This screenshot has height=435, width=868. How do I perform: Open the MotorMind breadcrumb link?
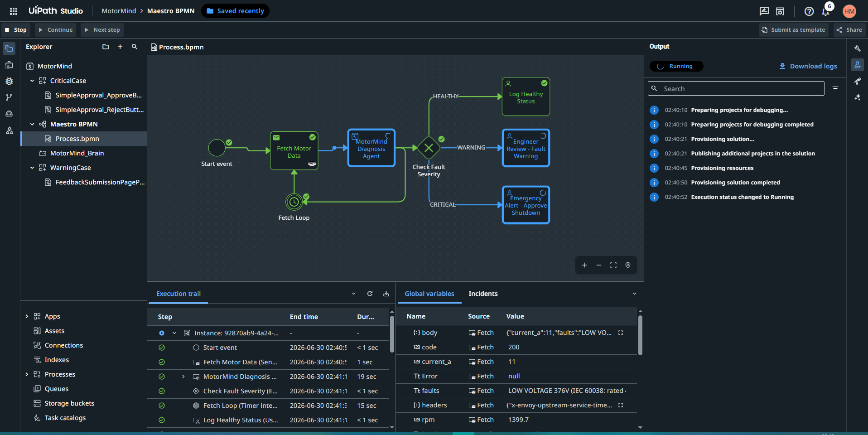(119, 11)
